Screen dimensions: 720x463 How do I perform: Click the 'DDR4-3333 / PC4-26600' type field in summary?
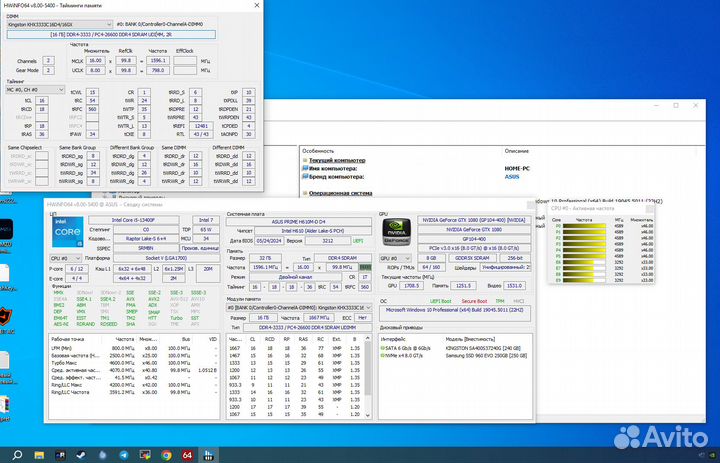(307, 327)
